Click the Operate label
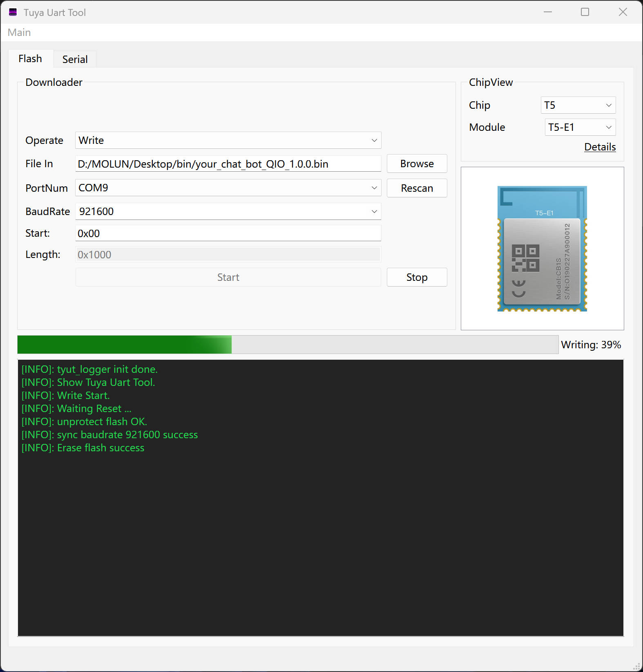Image resolution: width=643 pixels, height=672 pixels. [44, 140]
